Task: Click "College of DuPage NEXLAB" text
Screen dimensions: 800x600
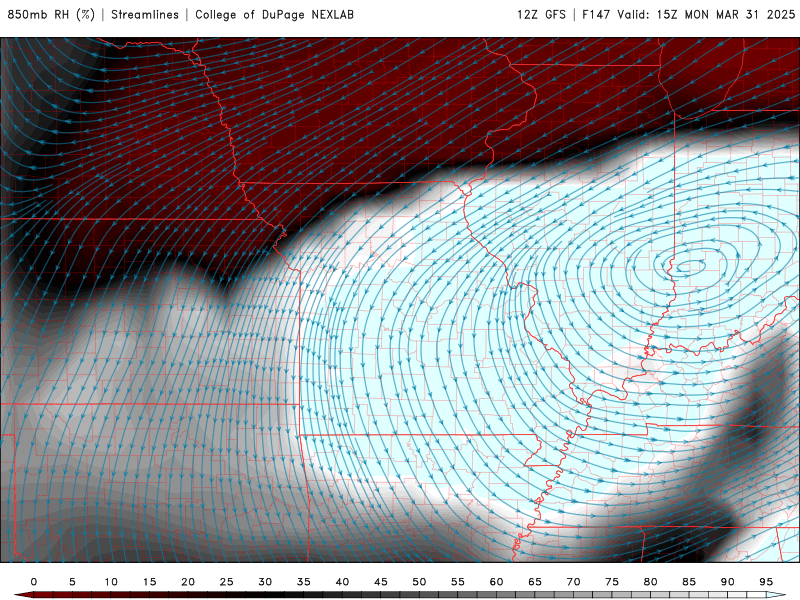Action: click(x=274, y=14)
